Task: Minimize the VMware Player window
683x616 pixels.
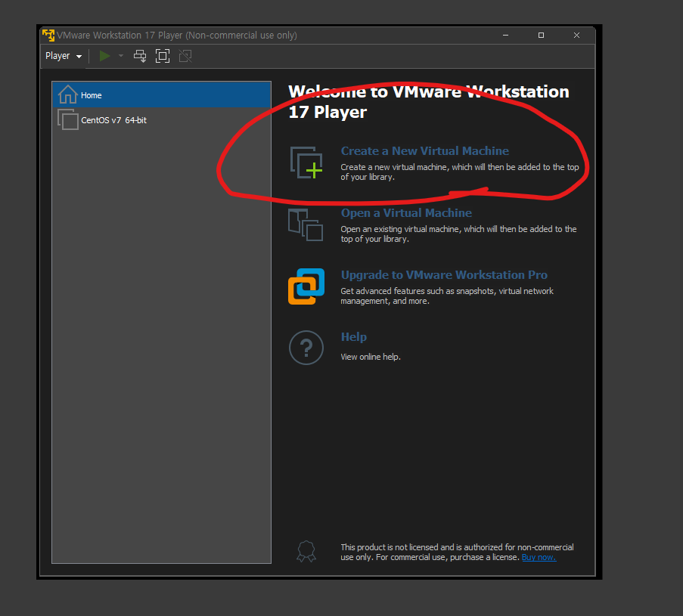Action: click(x=506, y=36)
